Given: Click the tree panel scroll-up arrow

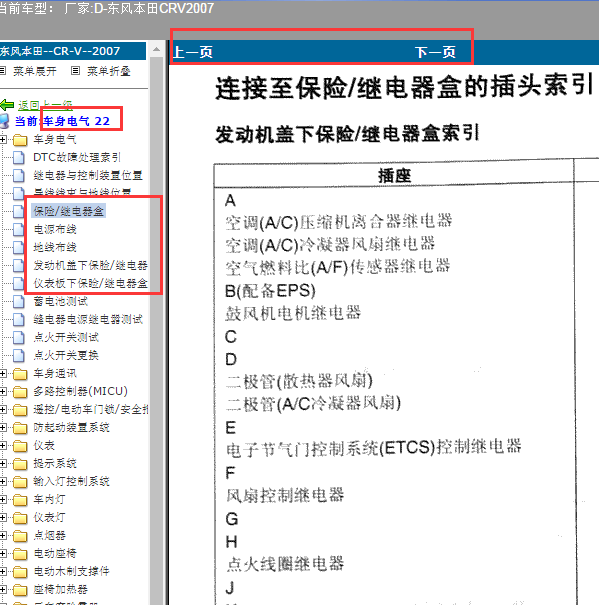Looking at the screenshot, I should coord(156,49).
